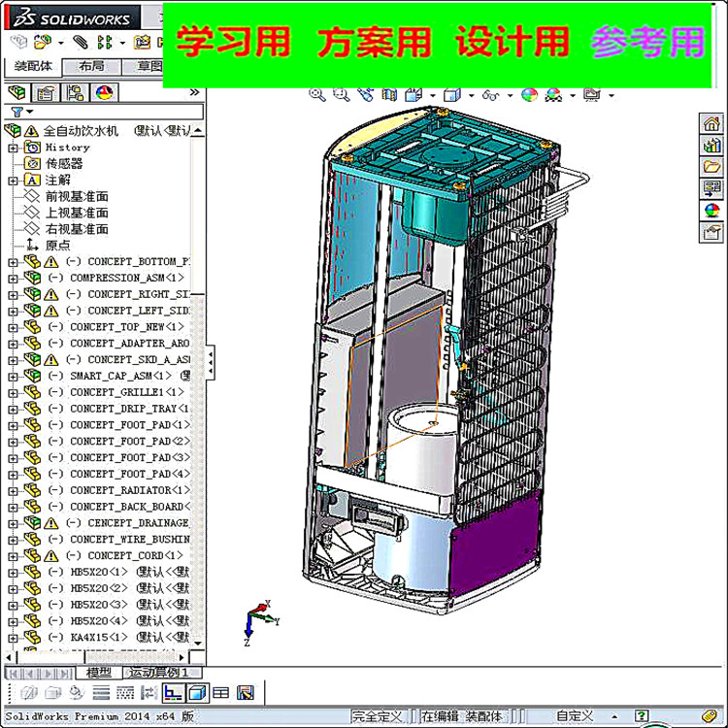This screenshot has height=728, width=728.
Task: Click the Edit Appearance color ball
Action: click(529, 95)
